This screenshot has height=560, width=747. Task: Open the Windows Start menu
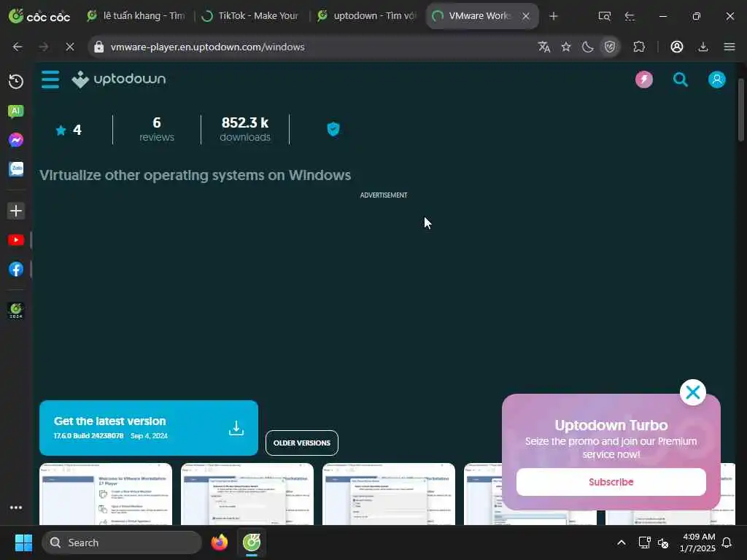tap(23, 542)
